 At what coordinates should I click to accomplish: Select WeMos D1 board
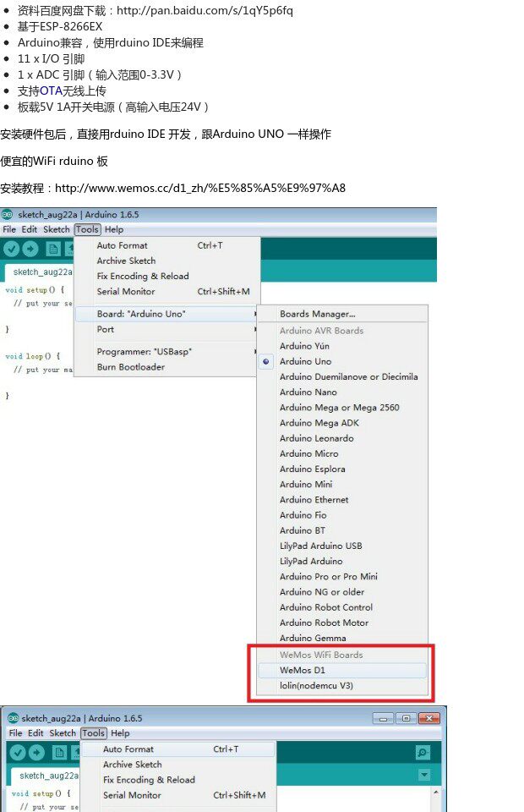click(342, 670)
